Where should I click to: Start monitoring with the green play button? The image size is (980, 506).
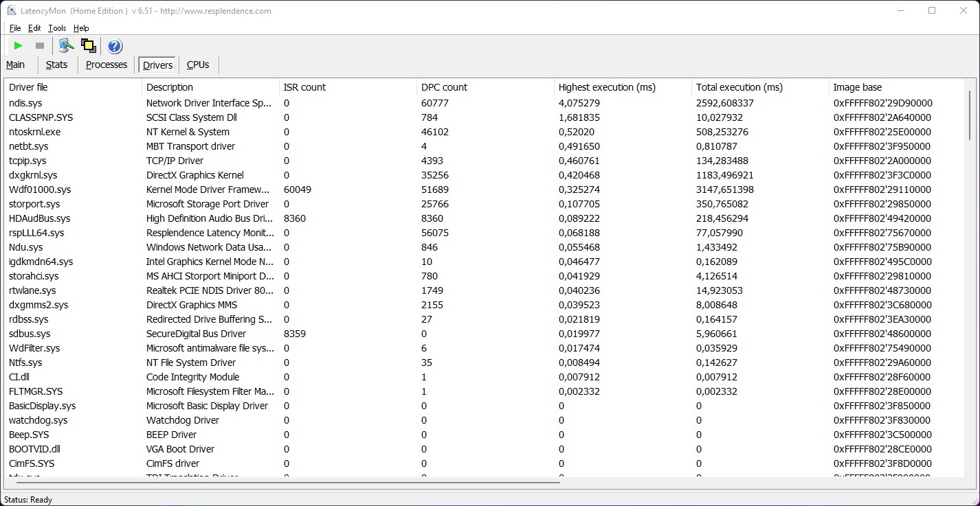[x=19, y=46]
